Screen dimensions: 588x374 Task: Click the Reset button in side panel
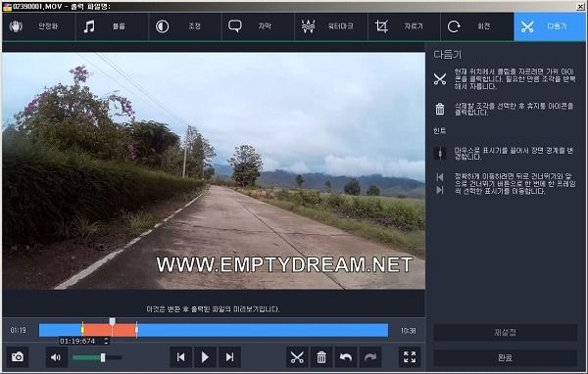(x=505, y=333)
